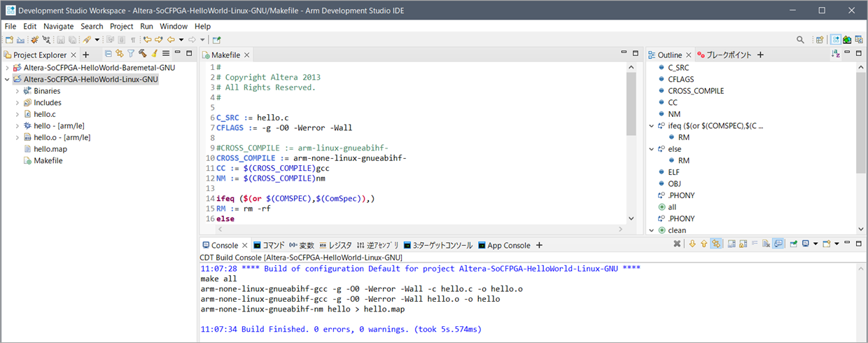The height and width of the screenshot is (343, 868).
Task: Close the Makefile editor tab
Action: [x=247, y=55]
